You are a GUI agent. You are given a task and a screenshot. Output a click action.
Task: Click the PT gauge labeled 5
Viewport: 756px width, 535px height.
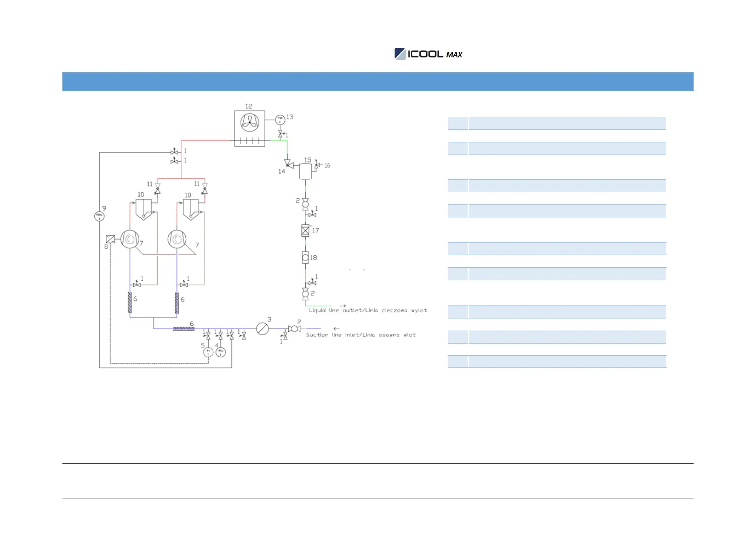click(208, 352)
